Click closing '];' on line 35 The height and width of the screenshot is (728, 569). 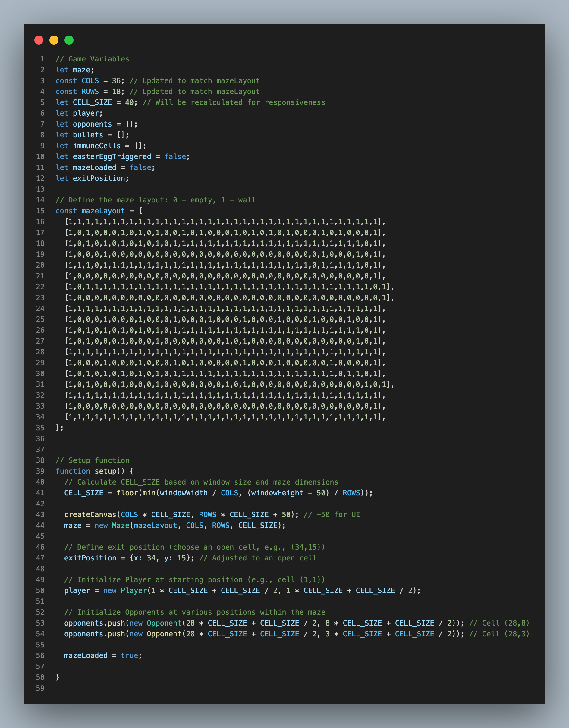[x=60, y=428]
